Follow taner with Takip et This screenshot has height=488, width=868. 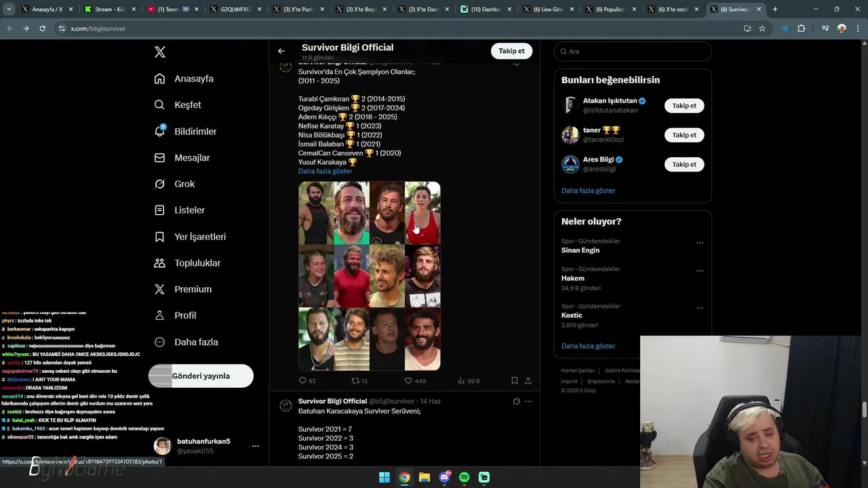pos(684,135)
